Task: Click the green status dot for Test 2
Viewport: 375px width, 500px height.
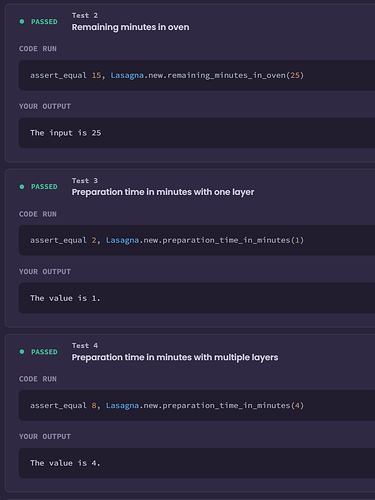Action: coord(22,22)
